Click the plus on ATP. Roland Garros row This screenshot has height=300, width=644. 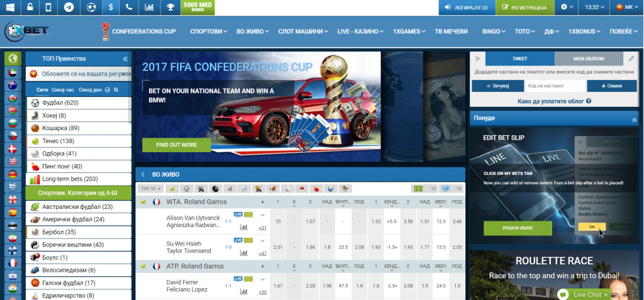262,266
